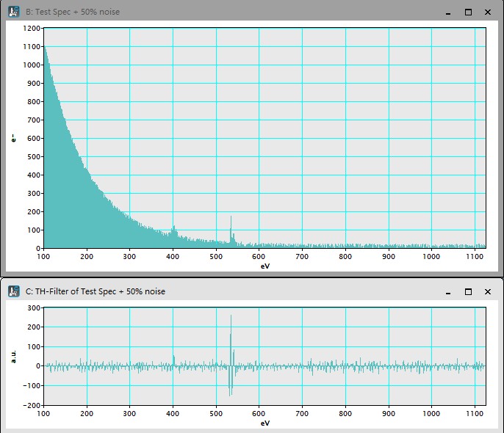Maximize the 'B: Test Spec + 50% noise' window
The height and width of the screenshot is (433, 504).
468,12
